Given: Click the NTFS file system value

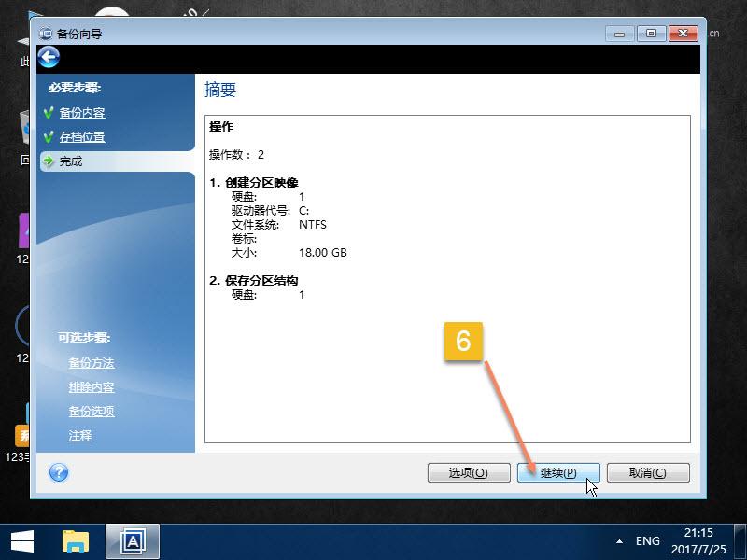Looking at the screenshot, I should coord(313,225).
